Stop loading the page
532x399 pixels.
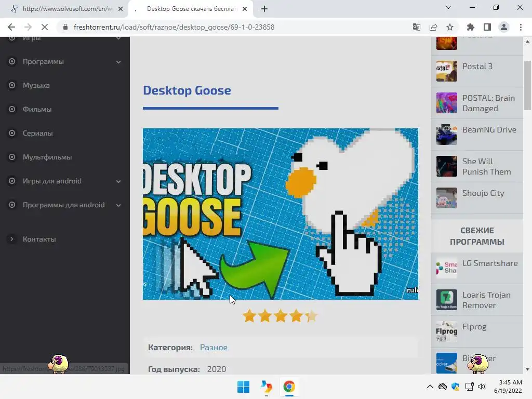tap(45, 27)
